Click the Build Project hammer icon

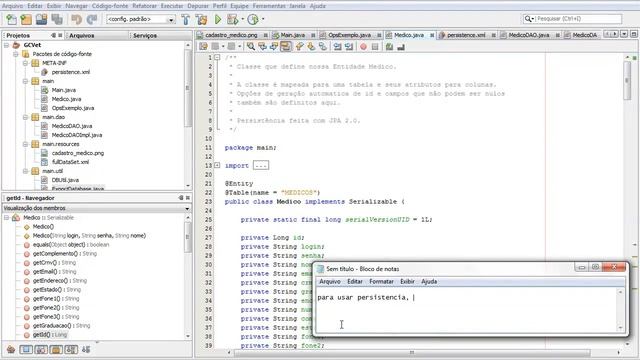[x=186, y=19]
